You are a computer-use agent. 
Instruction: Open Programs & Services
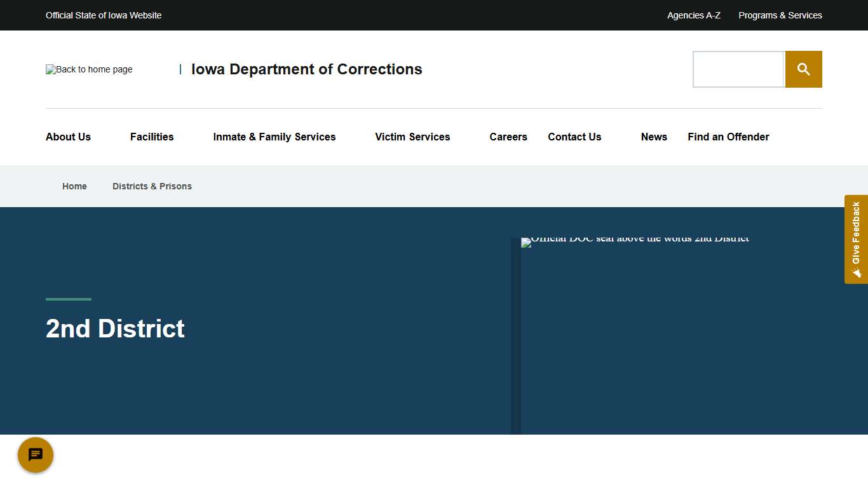pos(780,15)
